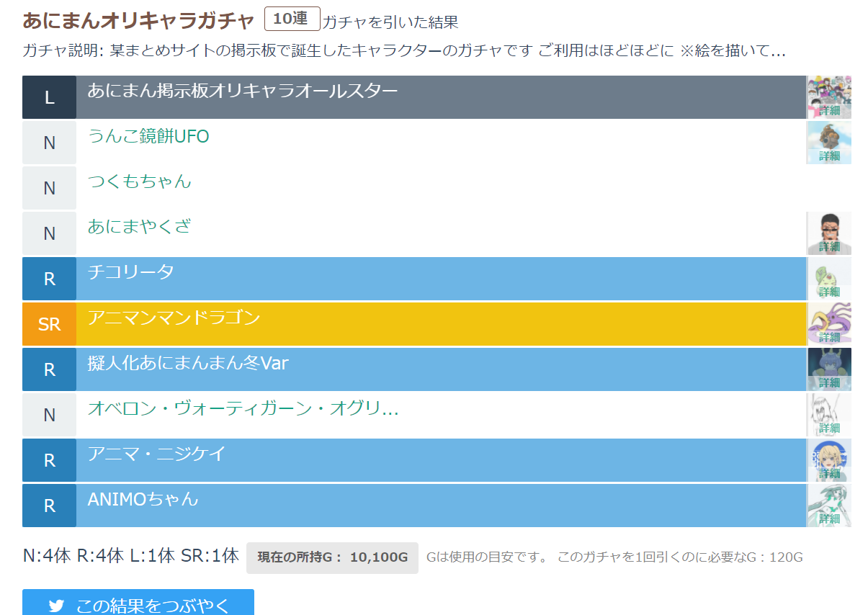Open the うんこ鏡餅UFO character link
The image size is (868, 615).
tap(148, 136)
